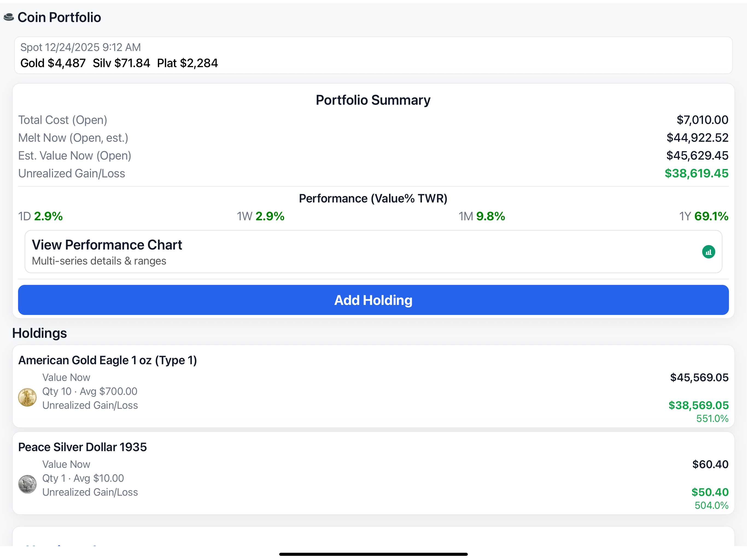
Task: Click the $7,010.00 total cost value
Action: tap(702, 120)
